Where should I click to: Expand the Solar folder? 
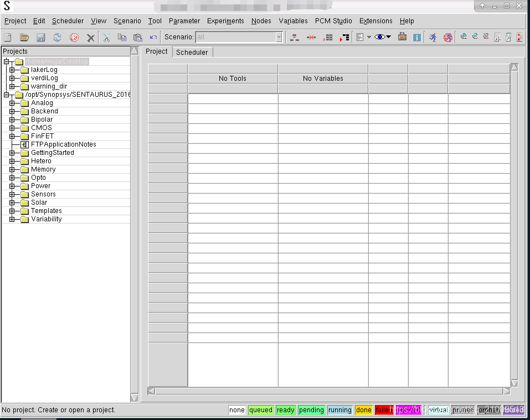pyautogui.click(x=12, y=203)
